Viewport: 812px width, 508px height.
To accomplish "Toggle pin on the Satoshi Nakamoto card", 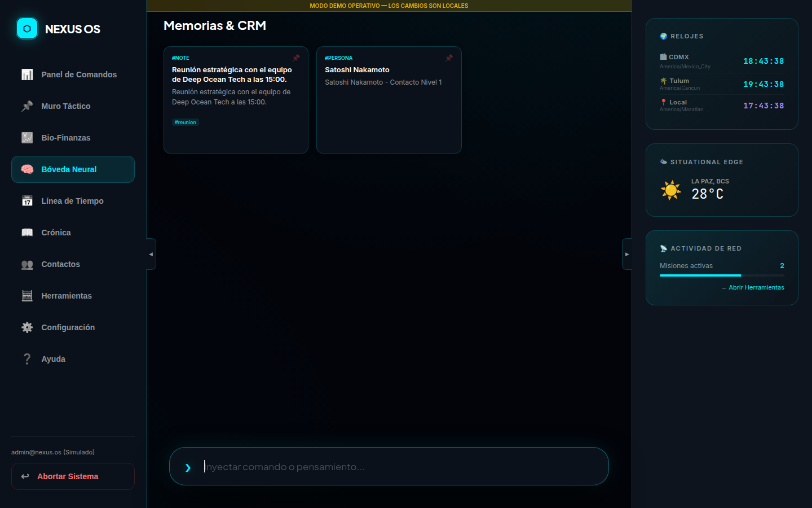I will 449,58.
